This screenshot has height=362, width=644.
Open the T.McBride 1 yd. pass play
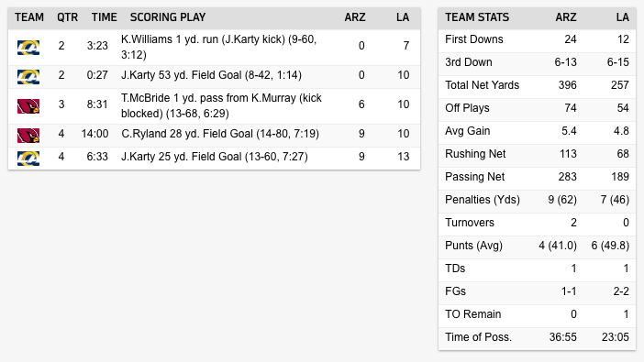(x=221, y=106)
